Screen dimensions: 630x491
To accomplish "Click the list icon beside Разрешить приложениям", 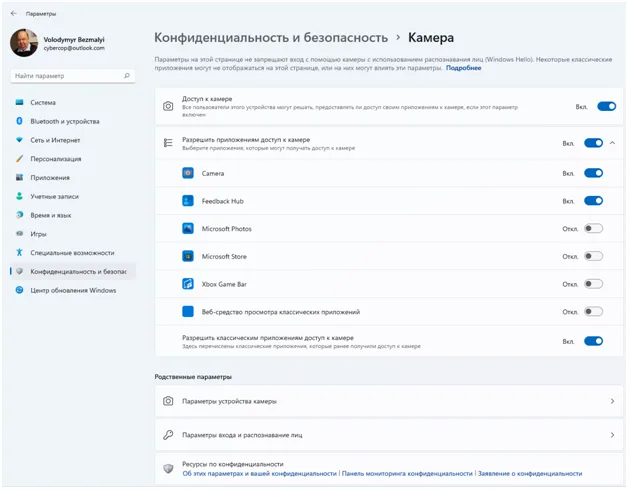I will pos(168,143).
